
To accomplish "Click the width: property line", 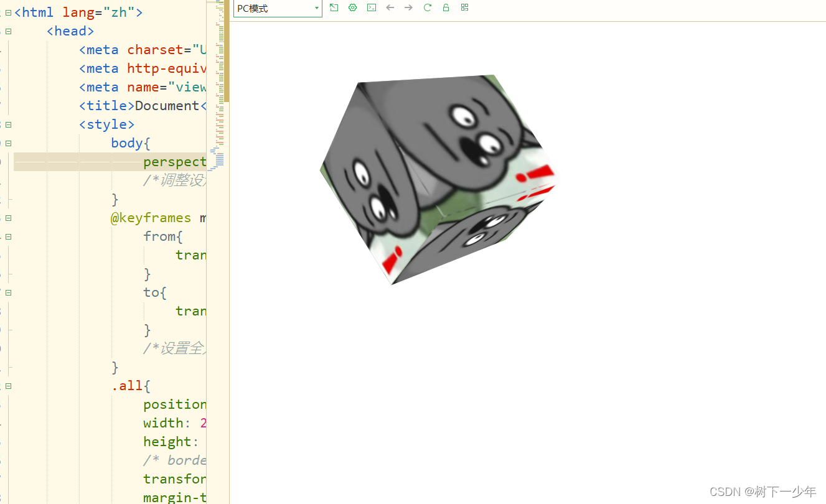I will click(x=175, y=423).
